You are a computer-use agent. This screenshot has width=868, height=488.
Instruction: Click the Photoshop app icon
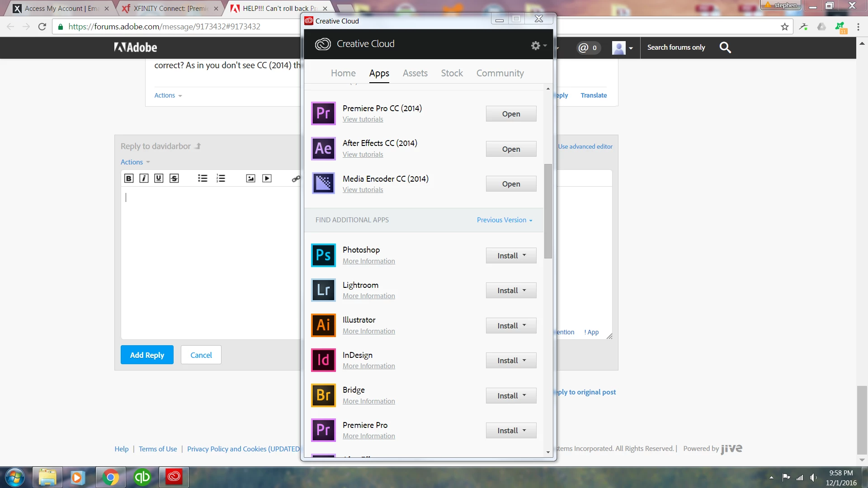point(323,255)
